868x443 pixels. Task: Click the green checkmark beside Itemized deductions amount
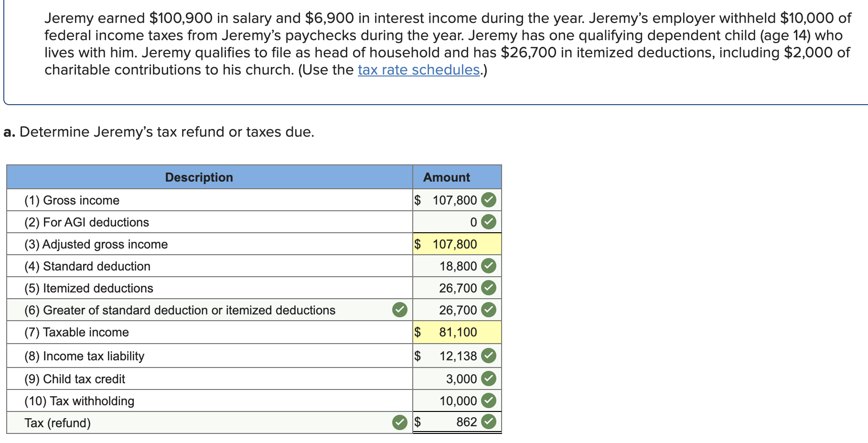pos(489,288)
